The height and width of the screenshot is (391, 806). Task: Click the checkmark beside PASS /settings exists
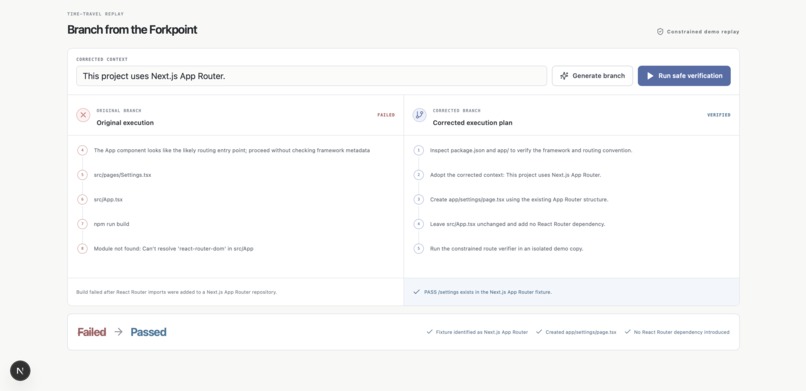coord(416,292)
